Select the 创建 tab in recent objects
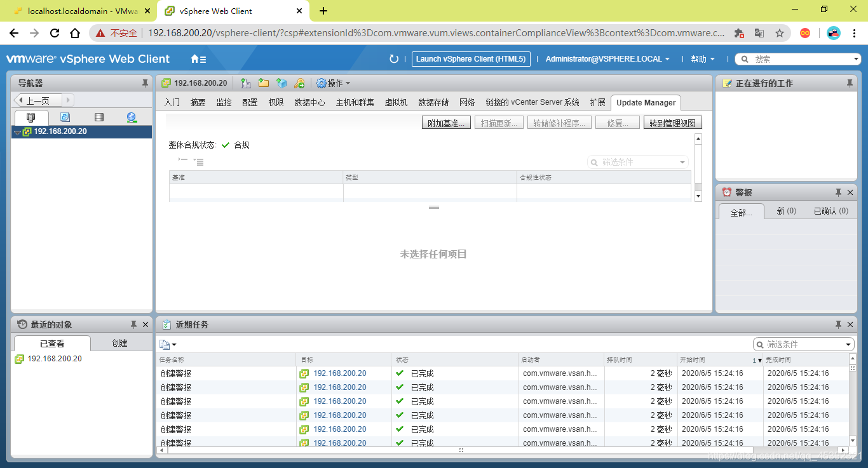The image size is (868, 468). [119, 343]
